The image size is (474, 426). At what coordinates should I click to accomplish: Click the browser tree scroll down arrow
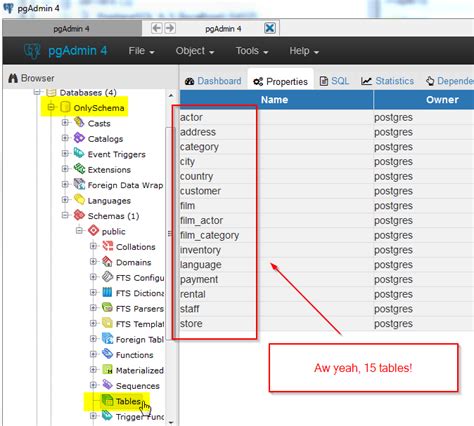click(x=171, y=422)
